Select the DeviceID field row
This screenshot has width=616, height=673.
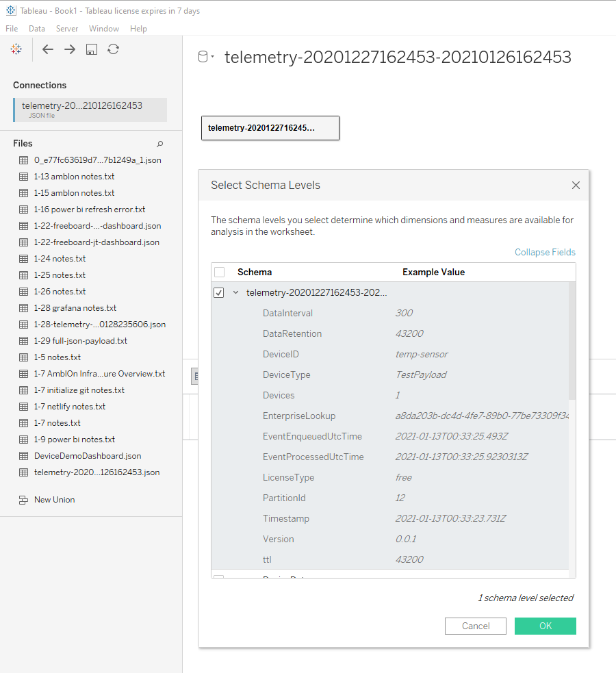tap(390, 355)
